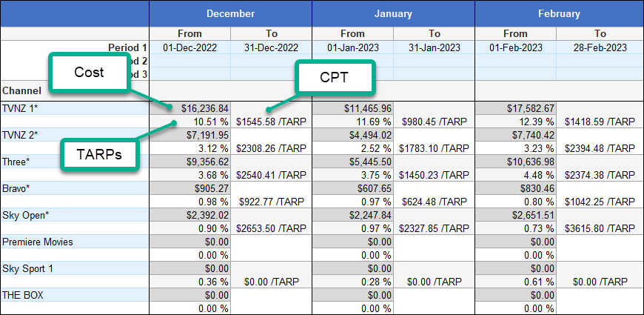Viewport: 644px width, 315px height.
Task: Select THE BOX channel row
Action: click(x=74, y=295)
